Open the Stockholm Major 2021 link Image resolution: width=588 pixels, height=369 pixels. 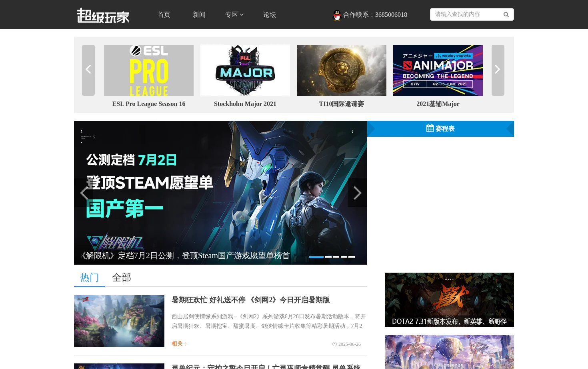tap(245, 104)
